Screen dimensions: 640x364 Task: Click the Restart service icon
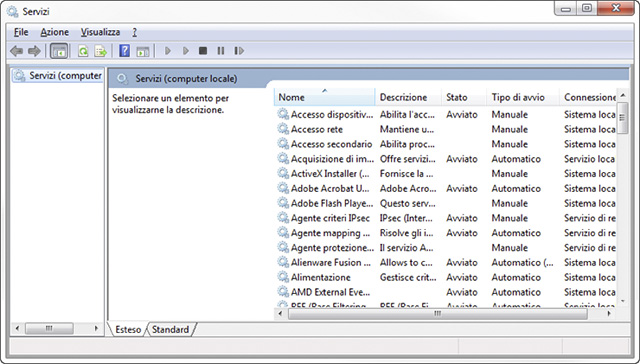239,51
